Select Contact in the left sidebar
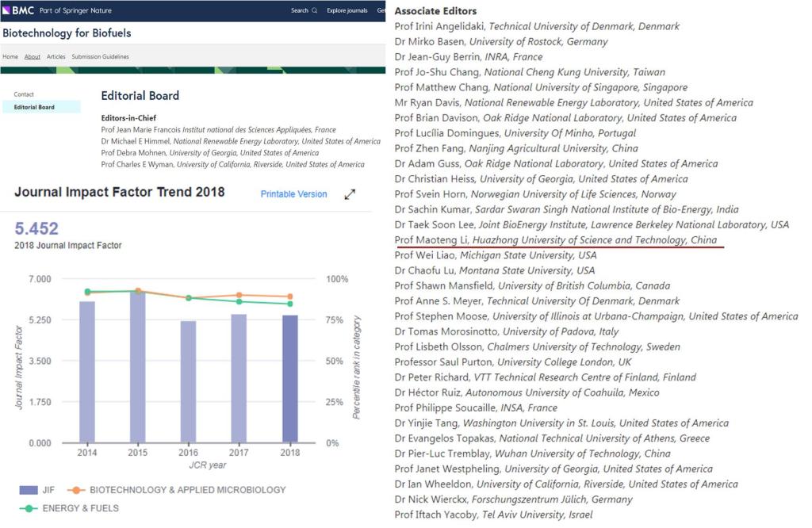Image resolution: width=812 pixels, height=528 pixels. tap(24, 94)
